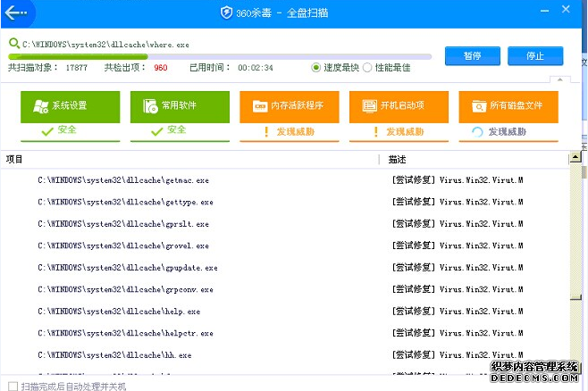
Task: Select the 速度最快 radio option
Action: 315,68
